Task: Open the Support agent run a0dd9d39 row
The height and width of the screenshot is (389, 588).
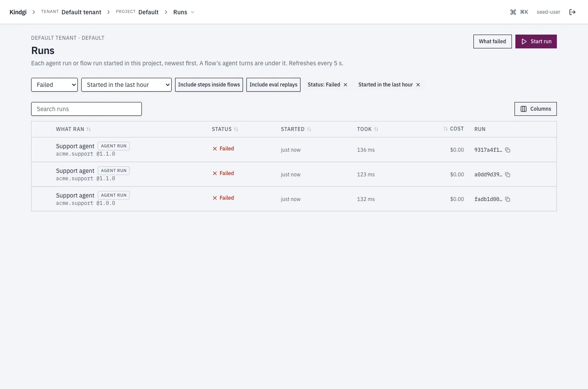Action: coord(294,174)
